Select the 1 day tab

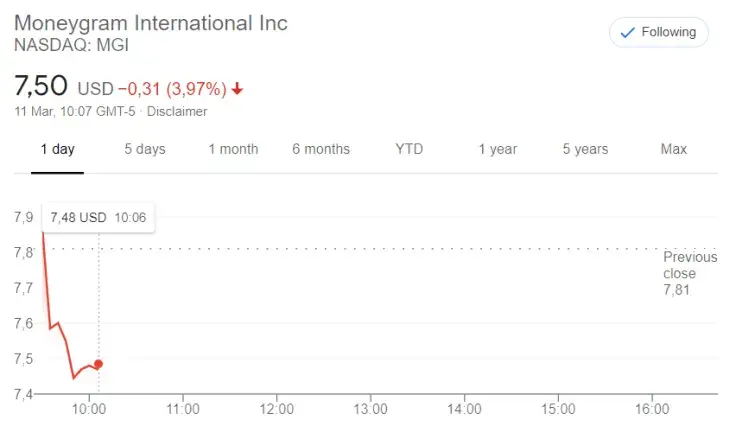point(57,149)
